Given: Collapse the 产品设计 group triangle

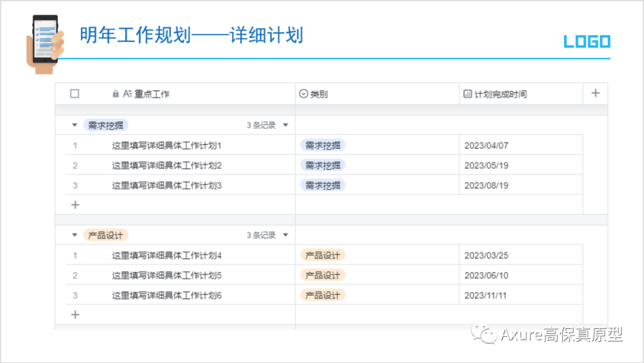Looking at the screenshot, I should [74, 235].
